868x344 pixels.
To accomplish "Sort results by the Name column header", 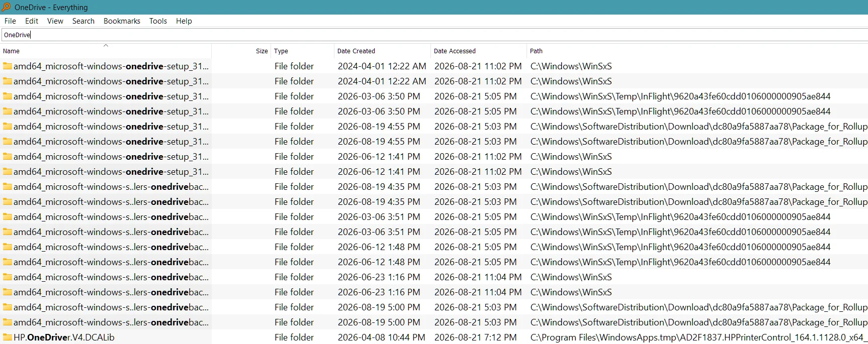I will [106, 51].
